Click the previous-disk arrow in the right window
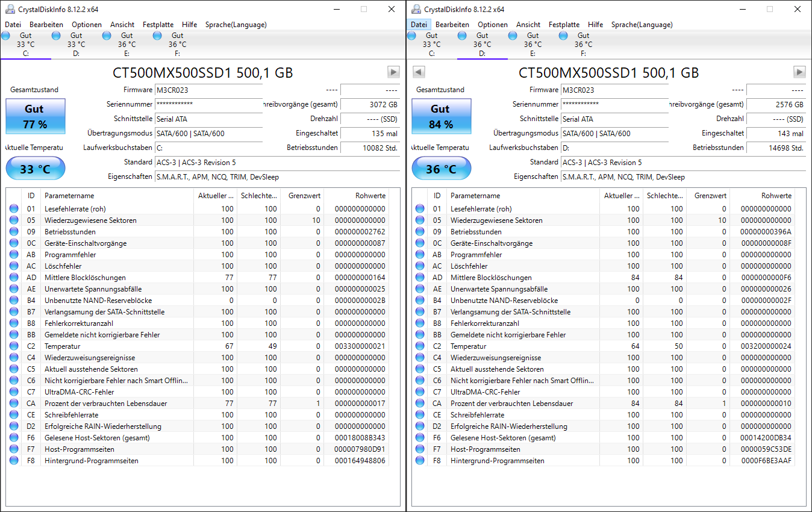812x512 pixels. pyautogui.click(x=419, y=72)
